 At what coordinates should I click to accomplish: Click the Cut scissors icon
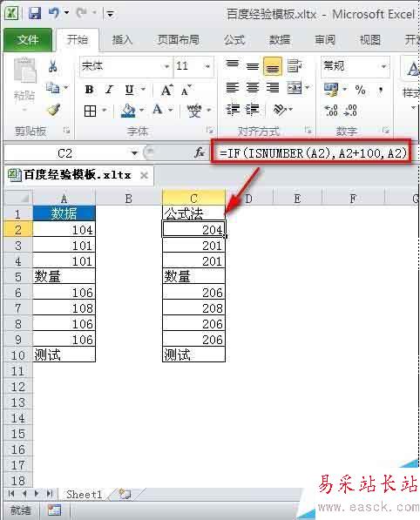click(x=53, y=66)
